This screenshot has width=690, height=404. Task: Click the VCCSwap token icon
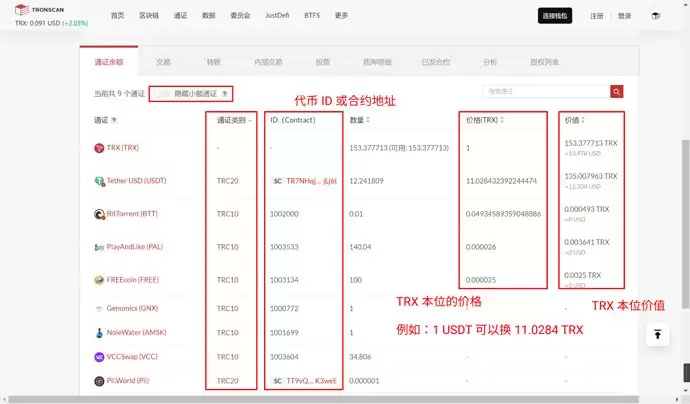click(x=99, y=357)
